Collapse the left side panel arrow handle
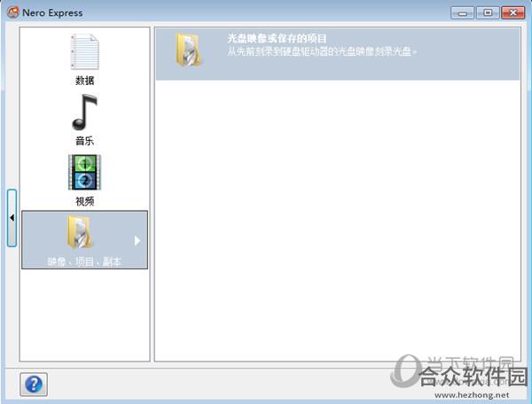Image resolution: width=532 pixels, height=404 pixels. point(12,218)
